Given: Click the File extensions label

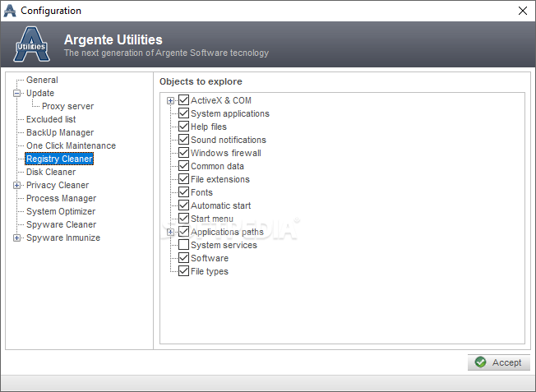Looking at the screenshot, I should [x=220, y=179].
